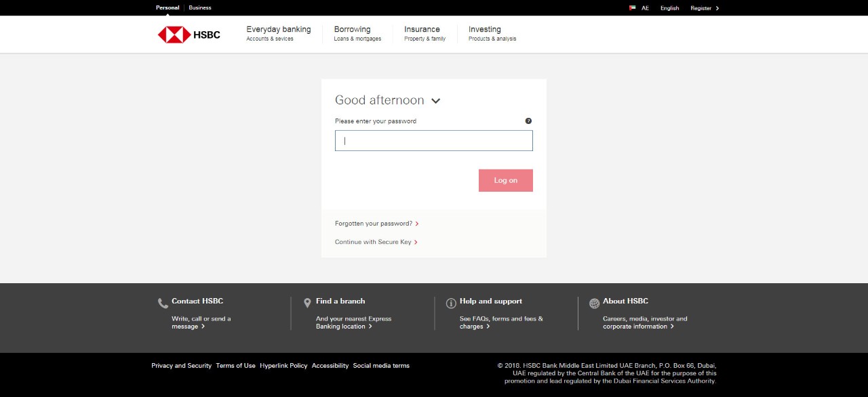Open the Borrowing menu

click(357, 34)
